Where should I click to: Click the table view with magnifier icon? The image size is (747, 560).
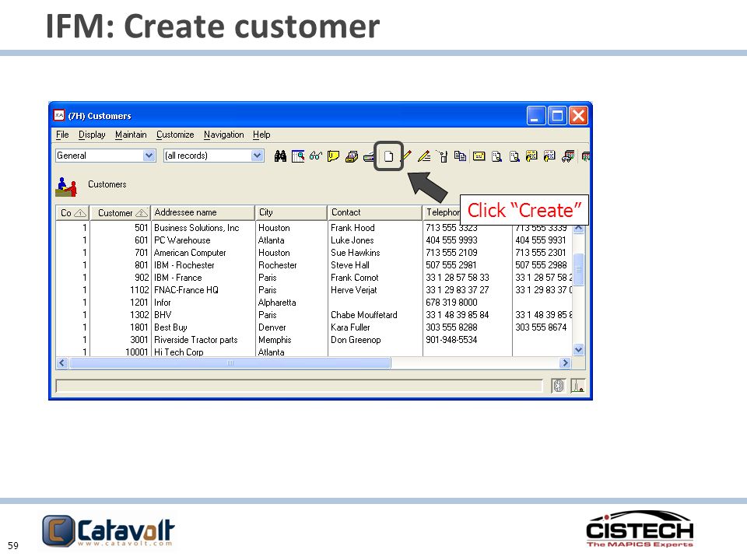click(x=298, y=156)
